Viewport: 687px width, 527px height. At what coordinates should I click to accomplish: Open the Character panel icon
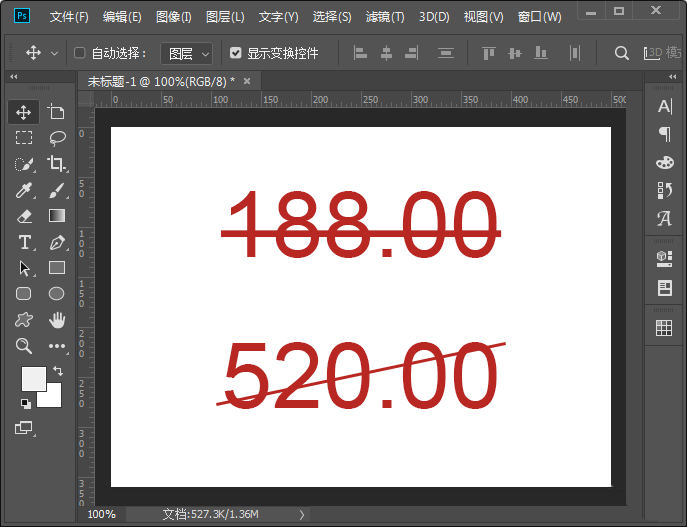665,106
